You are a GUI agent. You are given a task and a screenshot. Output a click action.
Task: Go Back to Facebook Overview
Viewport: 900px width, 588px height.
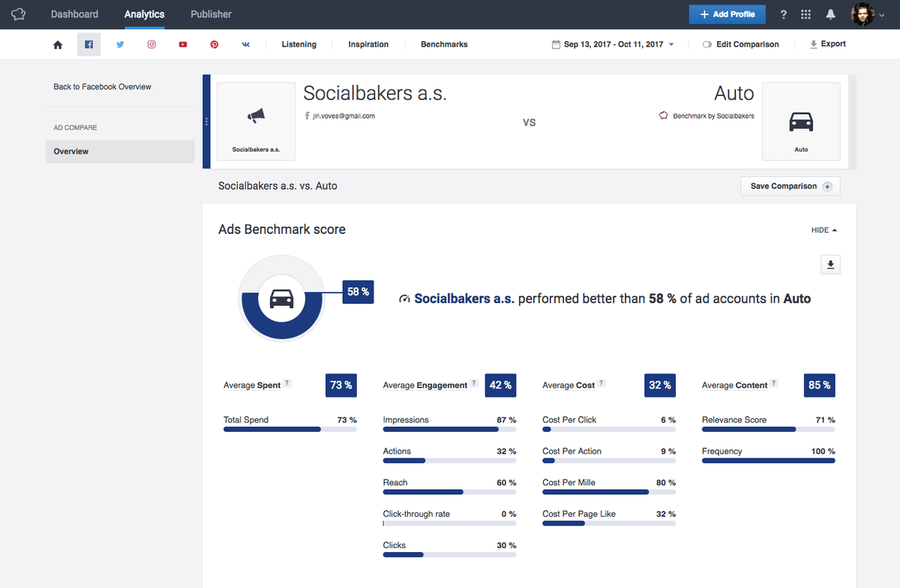click(102, 87)
